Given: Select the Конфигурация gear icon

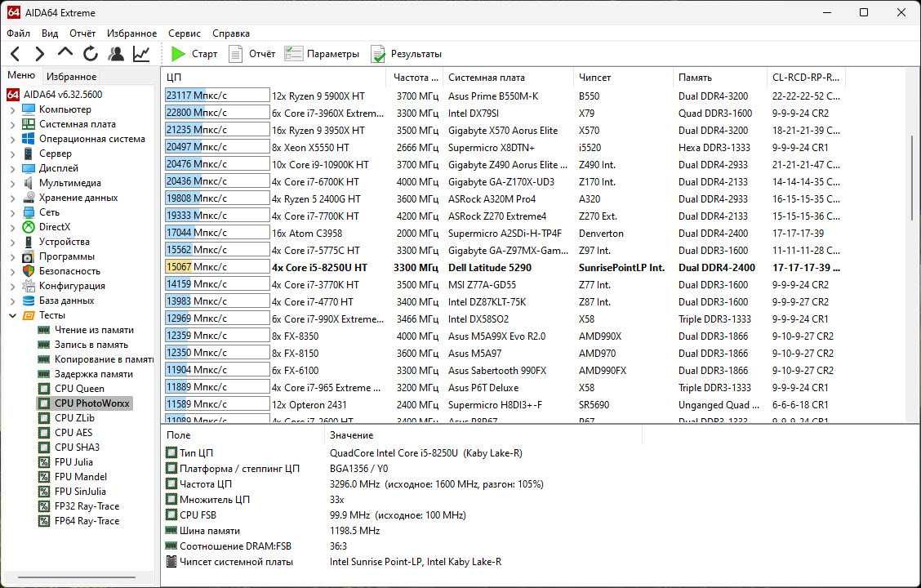Looking at the screenshot, I should coord(29,286).
